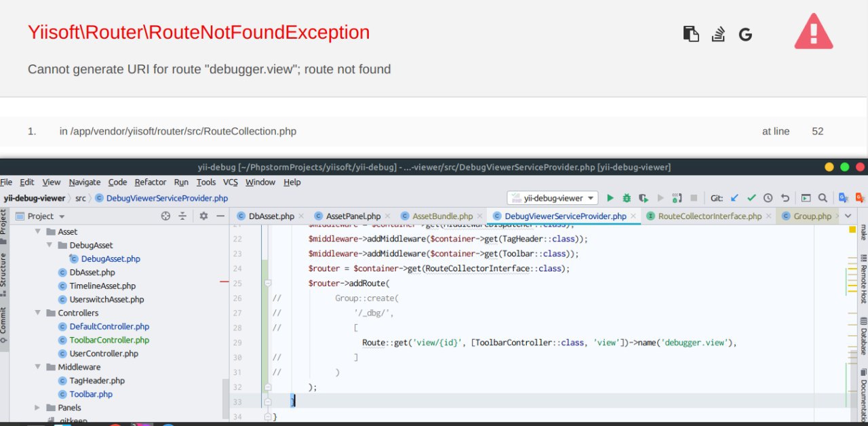Place cursor on the Route::get code line
The image size is (868, 426).
click(549, 343)
